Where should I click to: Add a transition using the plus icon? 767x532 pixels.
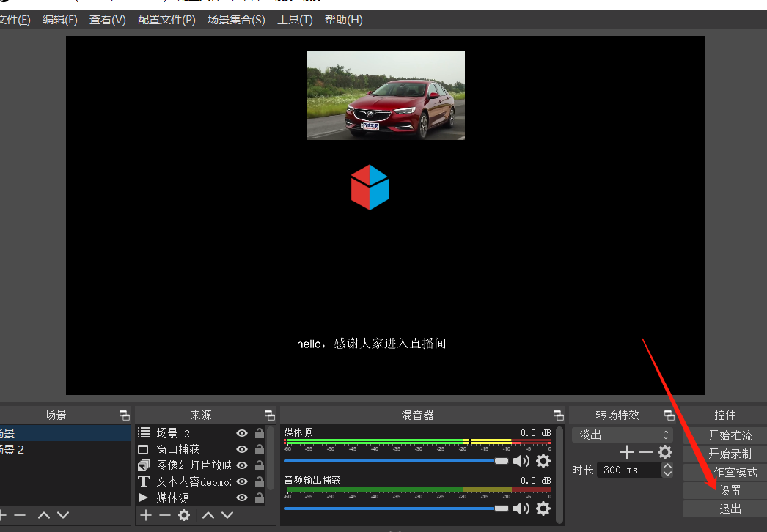[626, 452]
